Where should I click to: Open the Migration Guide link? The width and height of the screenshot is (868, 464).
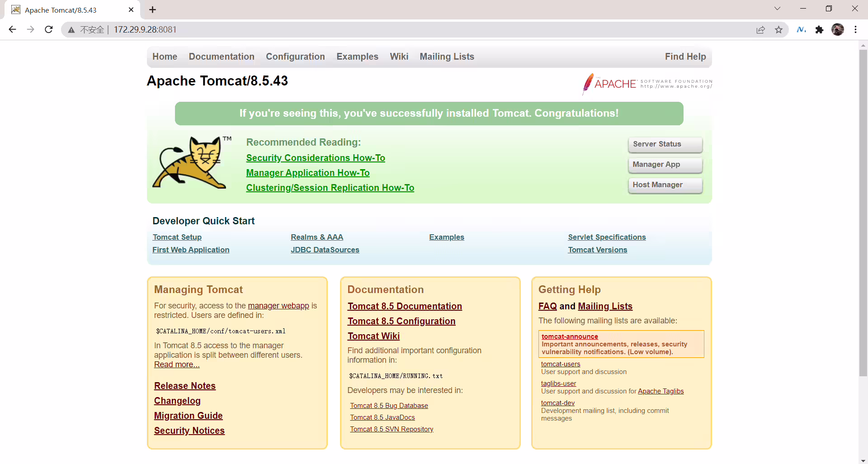[189, 416]
